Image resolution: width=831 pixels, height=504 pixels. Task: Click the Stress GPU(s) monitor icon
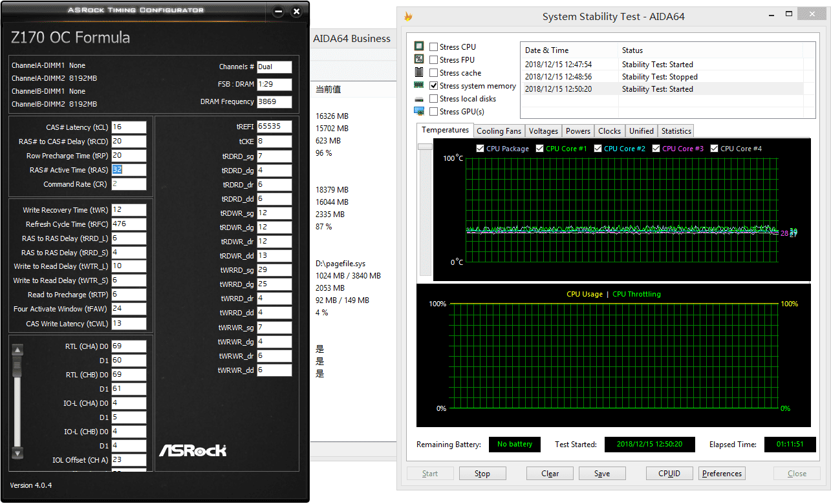coord(419,111)
